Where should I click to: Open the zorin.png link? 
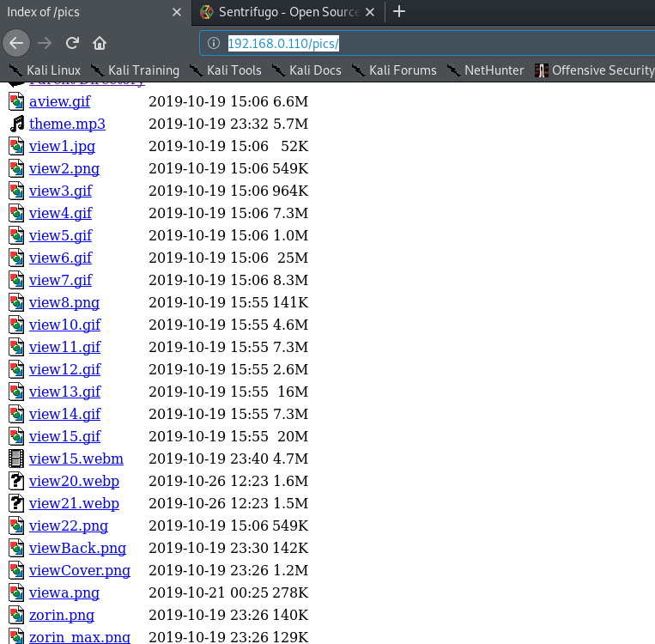62,615
